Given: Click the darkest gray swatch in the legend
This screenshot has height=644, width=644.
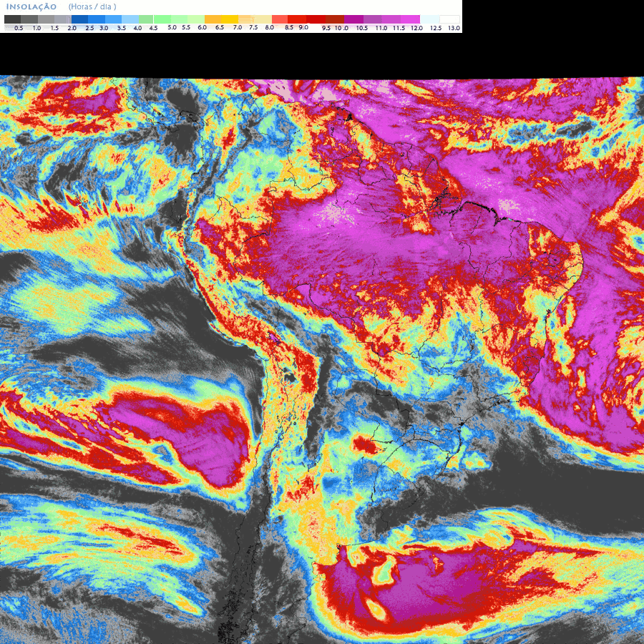Looking at the screenshot, I should [12, 19].
